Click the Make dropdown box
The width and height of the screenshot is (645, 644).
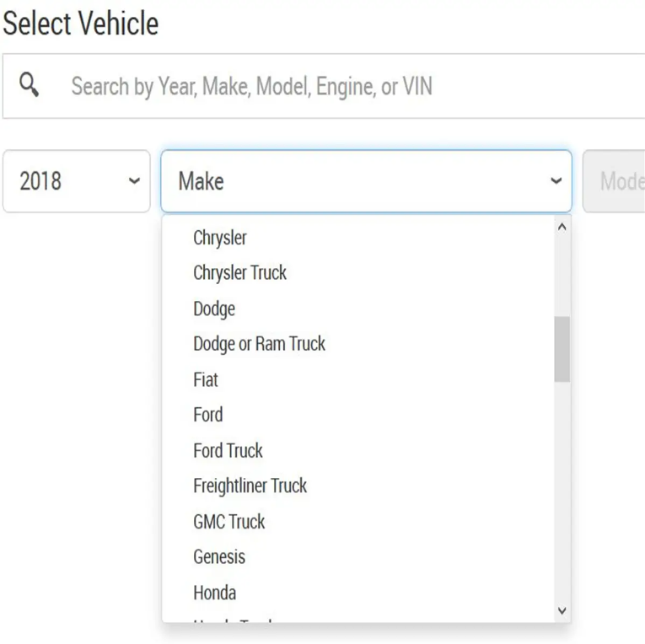(354, 181)
